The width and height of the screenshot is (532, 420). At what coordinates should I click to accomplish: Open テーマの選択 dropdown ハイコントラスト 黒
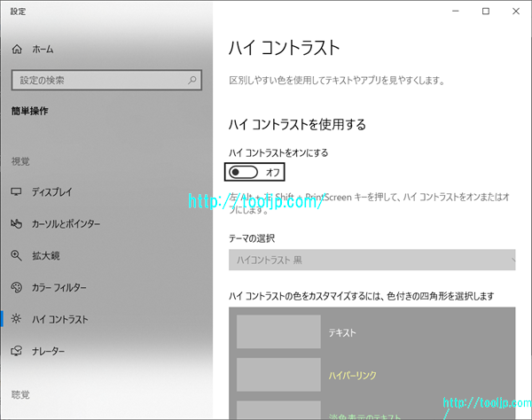coord(372,260)
